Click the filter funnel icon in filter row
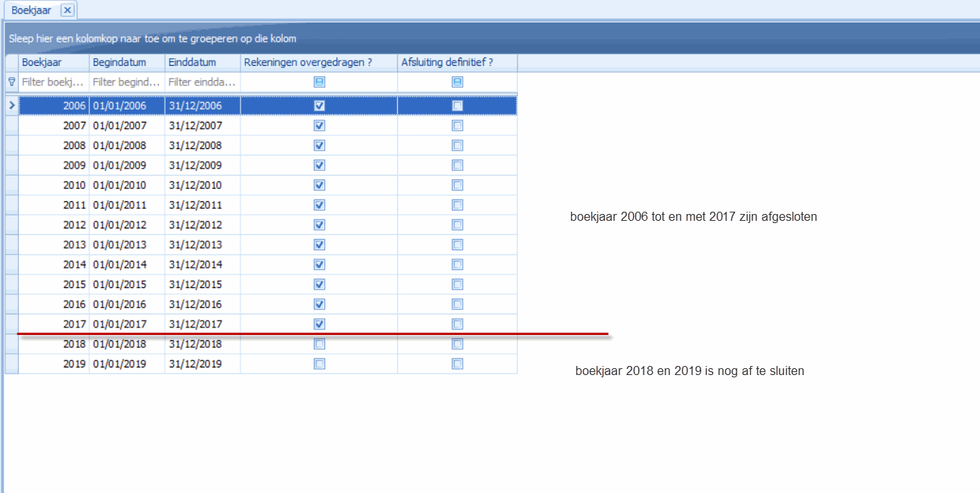The height and width of the screenshot is (493, 980). [11, 82]
